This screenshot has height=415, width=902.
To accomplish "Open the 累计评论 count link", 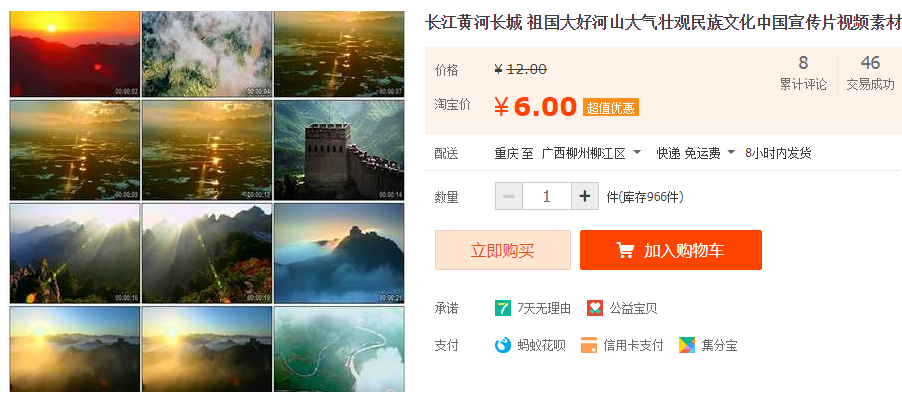I will click(x=803, y=73).
